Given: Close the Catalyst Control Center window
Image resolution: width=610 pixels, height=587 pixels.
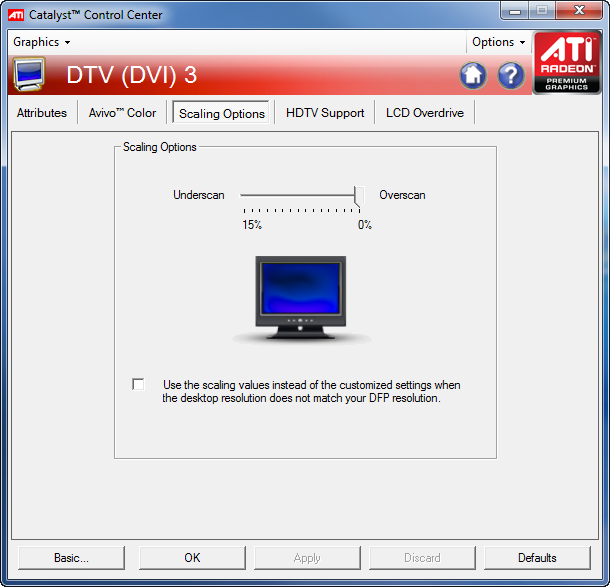Looking at the screenshot, I should (x=579, y=11).
